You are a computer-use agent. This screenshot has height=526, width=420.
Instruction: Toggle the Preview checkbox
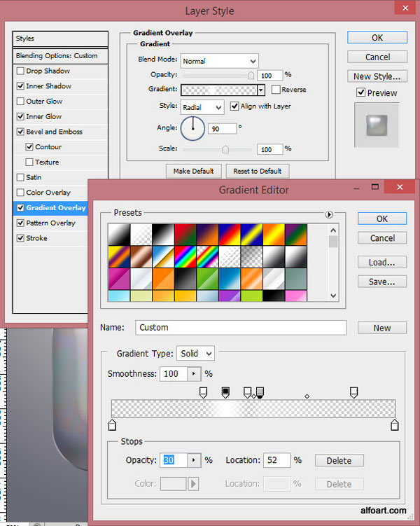tap(360, 92)
